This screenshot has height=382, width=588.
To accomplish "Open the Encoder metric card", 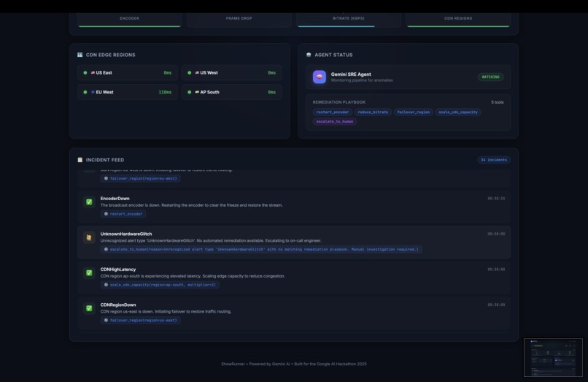I will click(129, 20).
